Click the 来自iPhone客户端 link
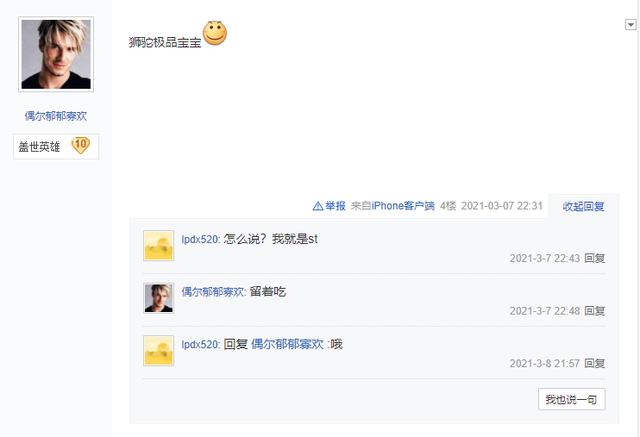 point(393,206)
